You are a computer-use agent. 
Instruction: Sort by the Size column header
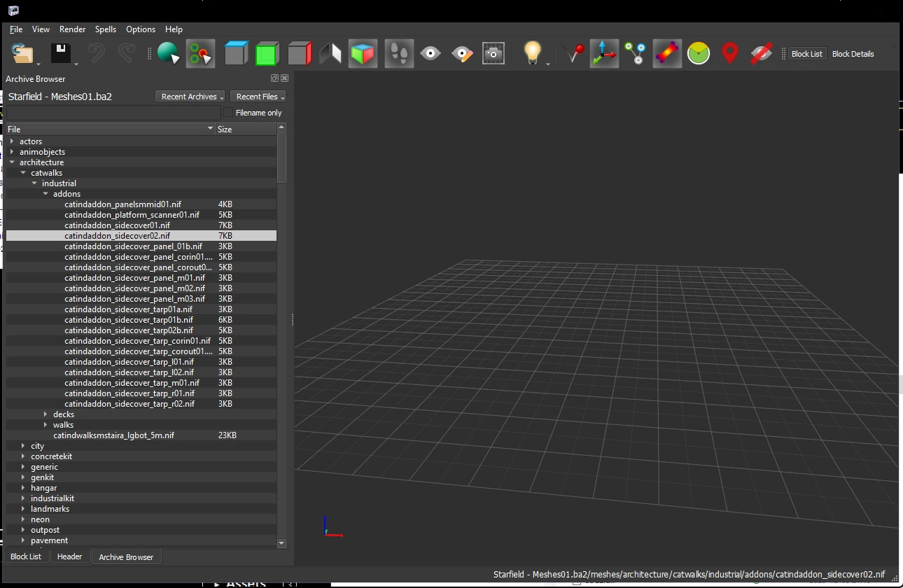[246, 129]
